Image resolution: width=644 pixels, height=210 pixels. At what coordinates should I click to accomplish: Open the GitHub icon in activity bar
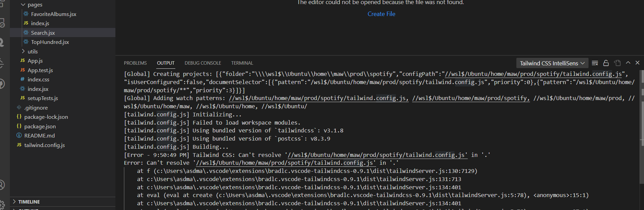pyautogui.click(x=2, y=84)
